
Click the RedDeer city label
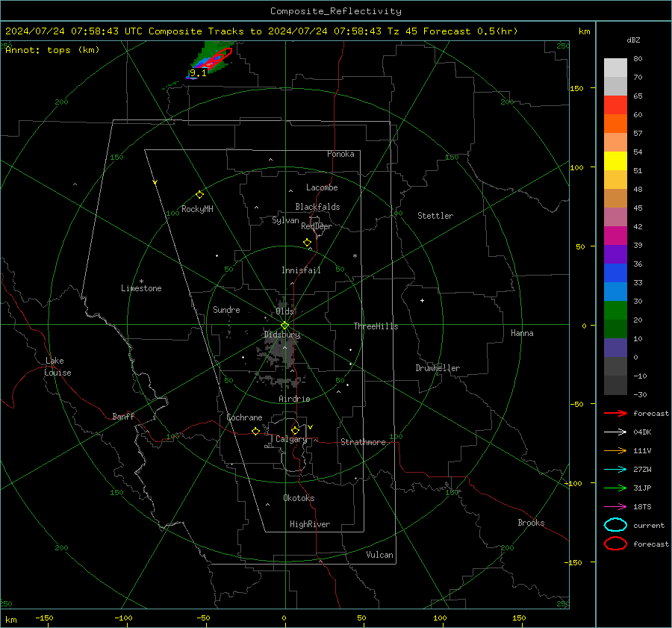pyautogui.click(x=317, y=226)
